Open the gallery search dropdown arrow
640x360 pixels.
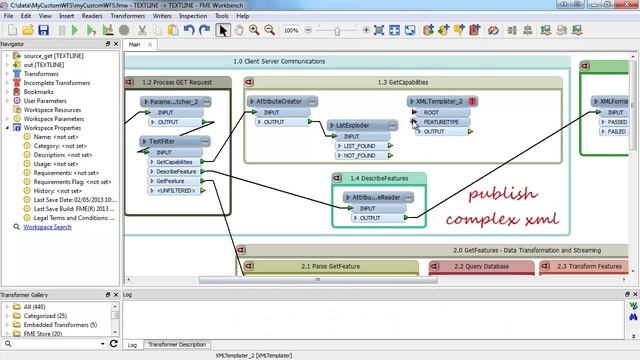pos(102,344)
